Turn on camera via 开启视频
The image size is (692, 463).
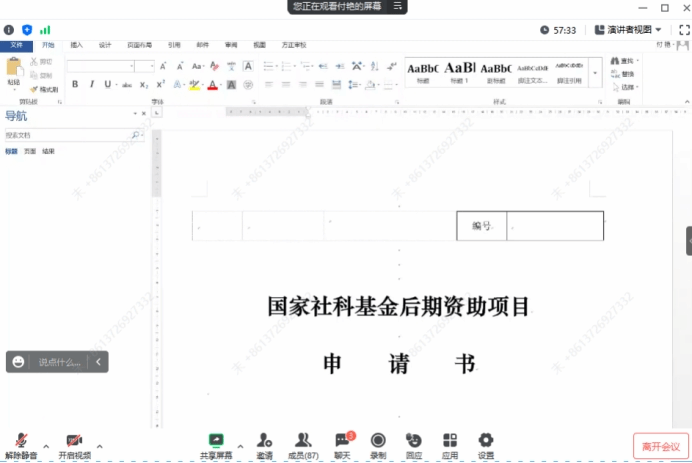(74, 443)
